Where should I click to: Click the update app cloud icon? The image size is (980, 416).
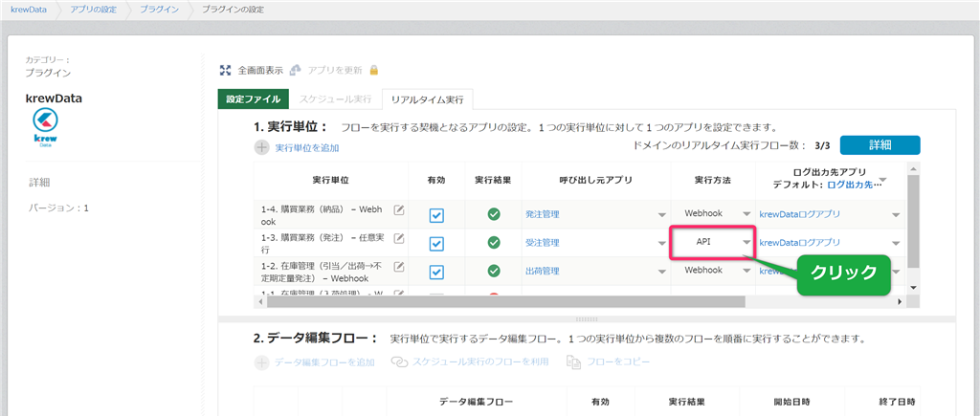click(296, 70)
